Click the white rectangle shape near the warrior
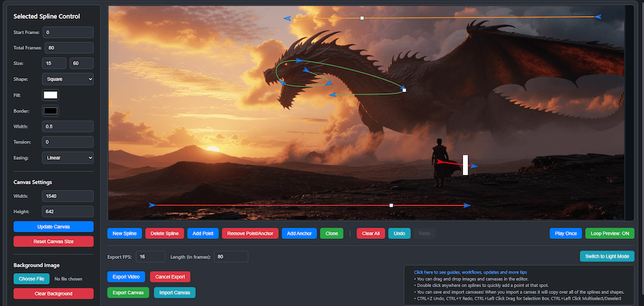This screenshot has height=306, width=644. coord(466,164)
